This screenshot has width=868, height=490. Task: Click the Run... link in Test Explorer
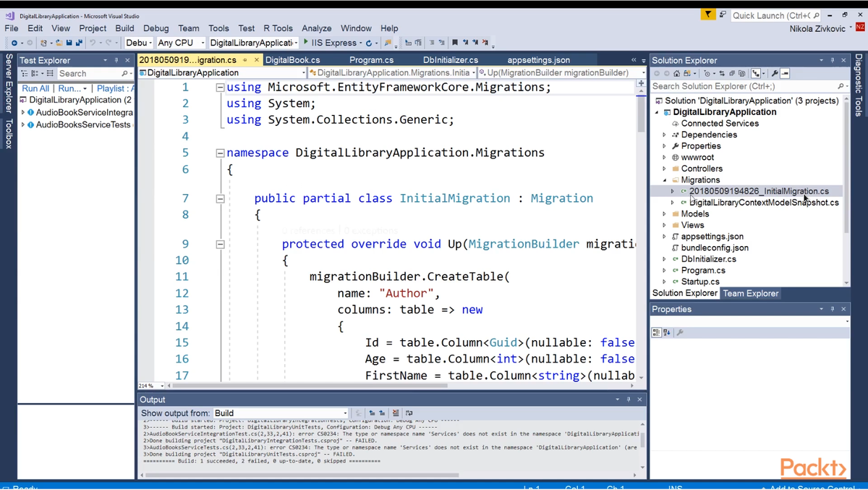pyautogui.click(x=70, y=88)
